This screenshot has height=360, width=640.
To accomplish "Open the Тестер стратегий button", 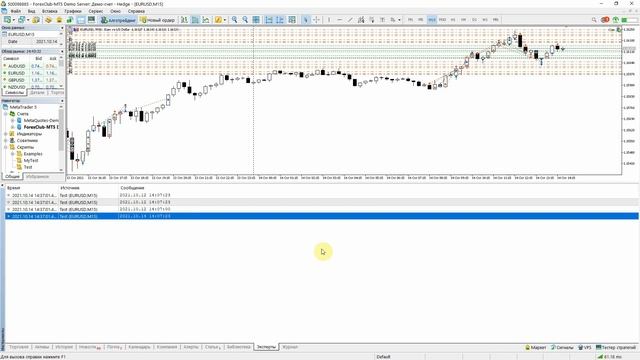I will tap(616, 347).
